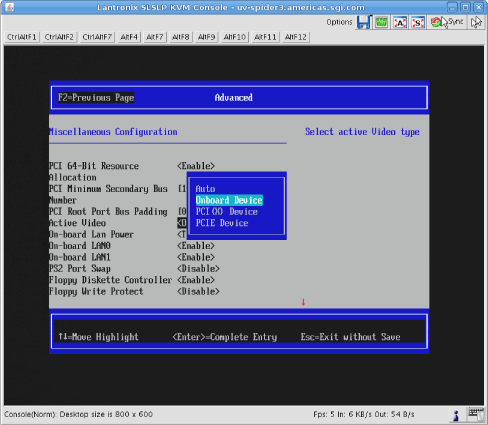Viewport: 488px width, 425px height.
Task: Click the AltF10 hotkey button
Action: (x=235, y=37)
